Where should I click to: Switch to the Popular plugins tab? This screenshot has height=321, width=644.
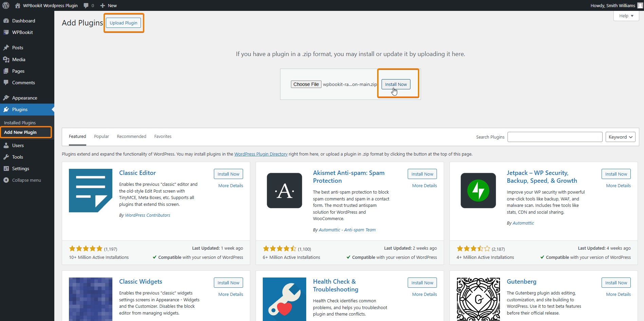tap(101, 136)
